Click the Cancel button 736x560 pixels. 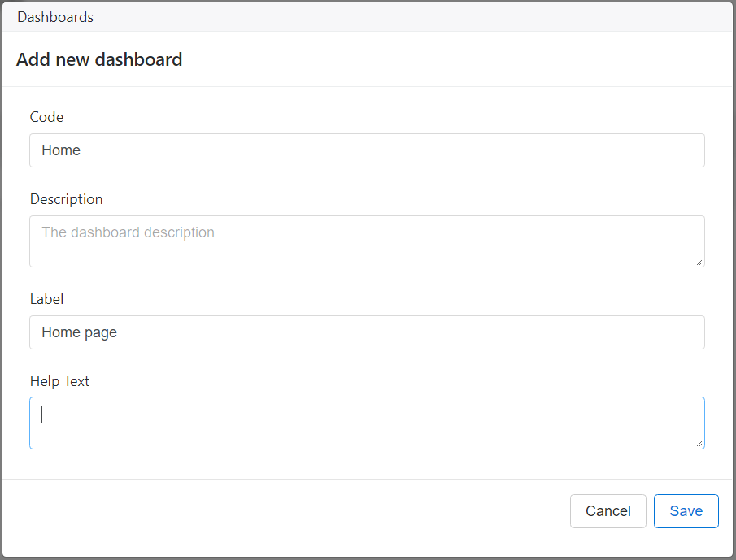point(608,510)
